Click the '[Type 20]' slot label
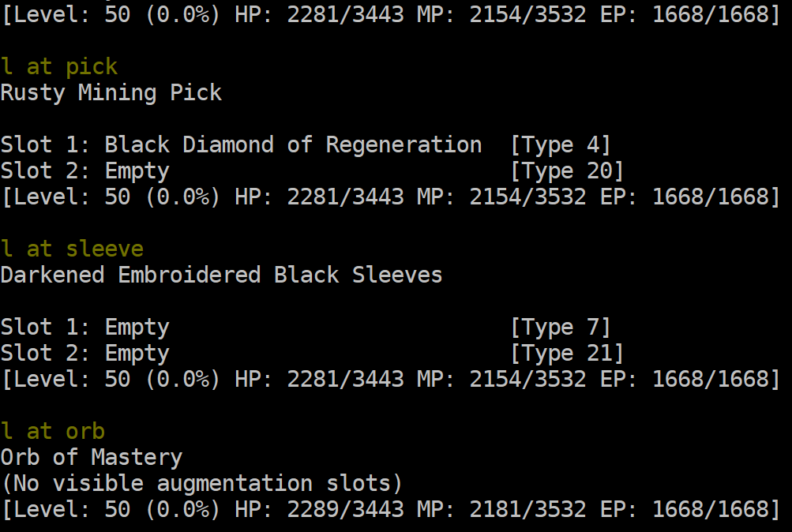The image size is (792, 532). point(567,171)
